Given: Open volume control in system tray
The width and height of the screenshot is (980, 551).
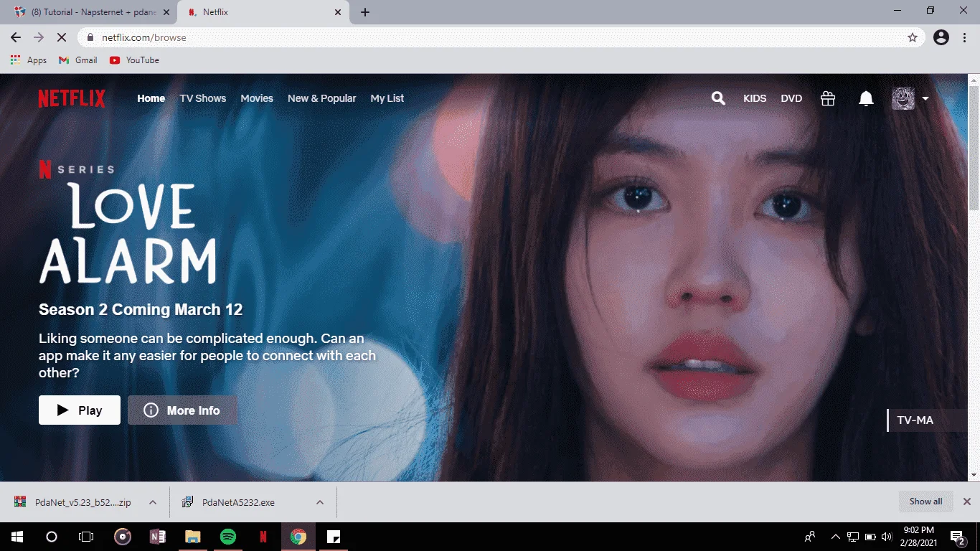Looking at the screenshot, I should 887,537.
